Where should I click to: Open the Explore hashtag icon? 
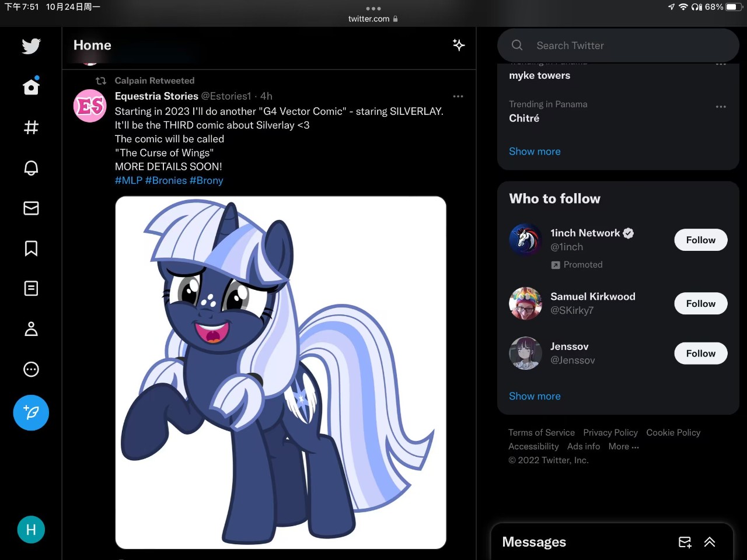(x=31, y=127)
